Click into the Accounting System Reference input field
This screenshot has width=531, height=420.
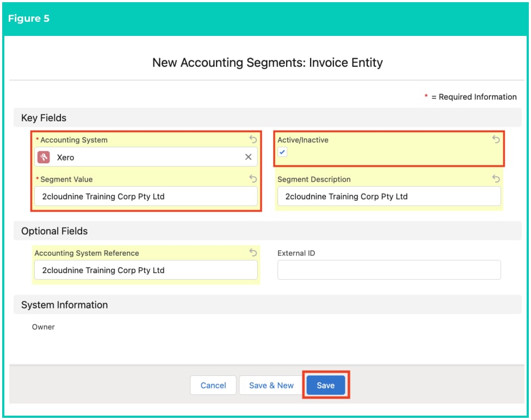[146, 270]
